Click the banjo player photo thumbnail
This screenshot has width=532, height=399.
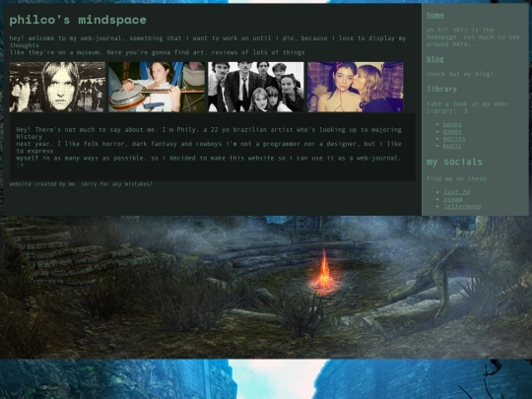(157, 87)
